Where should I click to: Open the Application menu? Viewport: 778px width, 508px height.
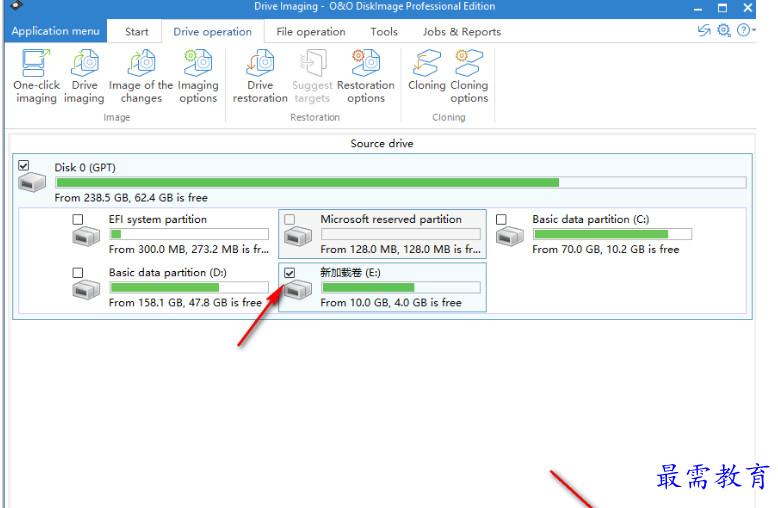point(56,31)
